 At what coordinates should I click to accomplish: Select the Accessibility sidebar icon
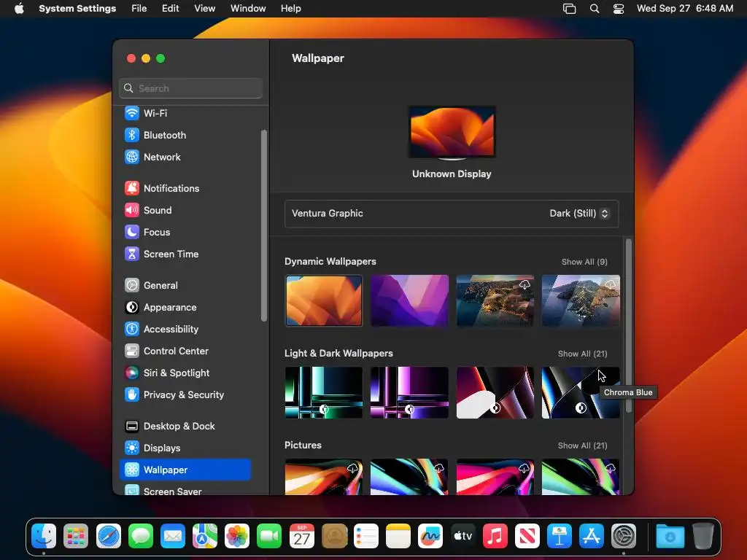132,329
